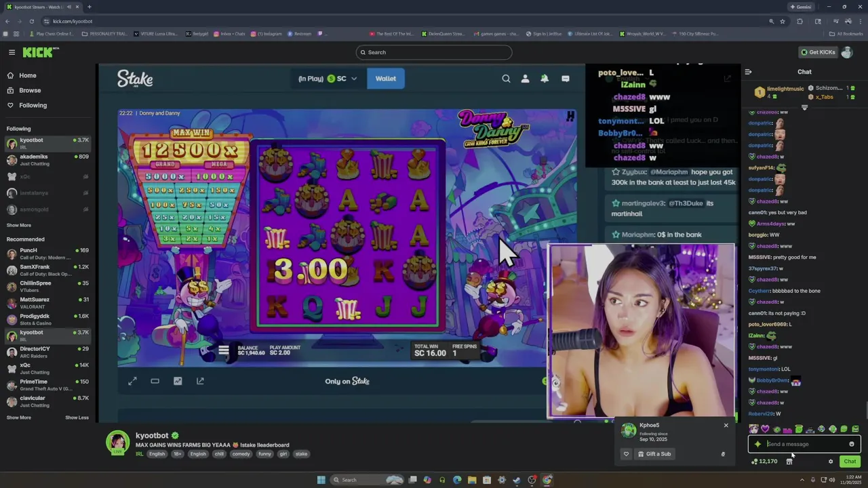This screenshot has height=488, width=868.
Task: Click Stake fullscreen expand icon
Action: click(132, 381)
